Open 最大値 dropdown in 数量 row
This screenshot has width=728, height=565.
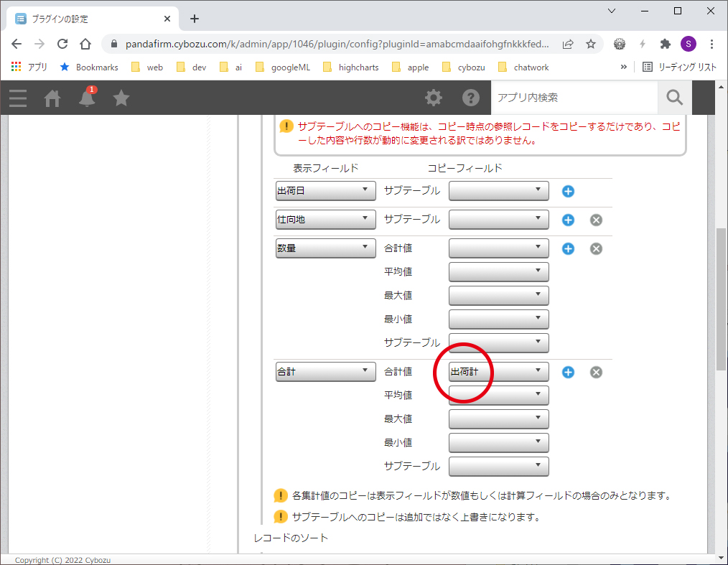tap(499, 296)
